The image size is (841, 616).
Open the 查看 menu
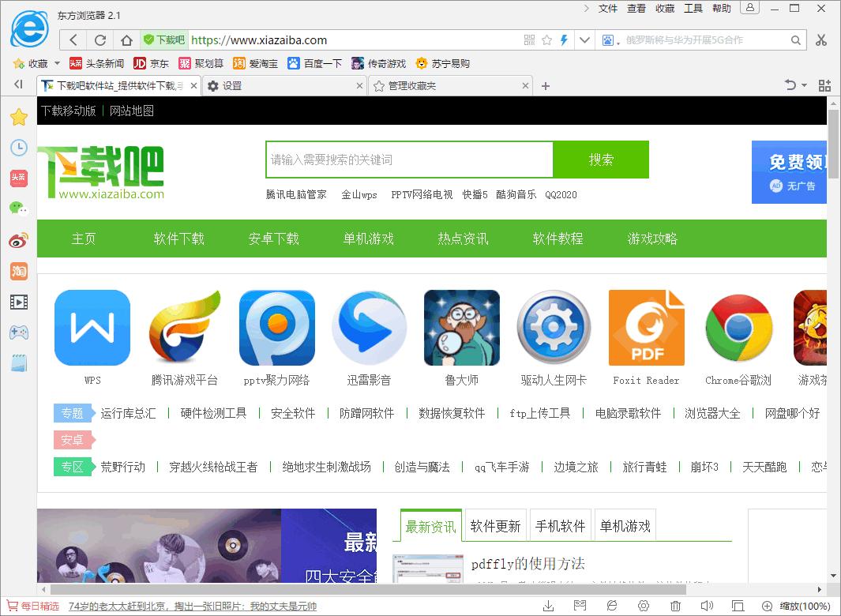click(x=636, y=8)
